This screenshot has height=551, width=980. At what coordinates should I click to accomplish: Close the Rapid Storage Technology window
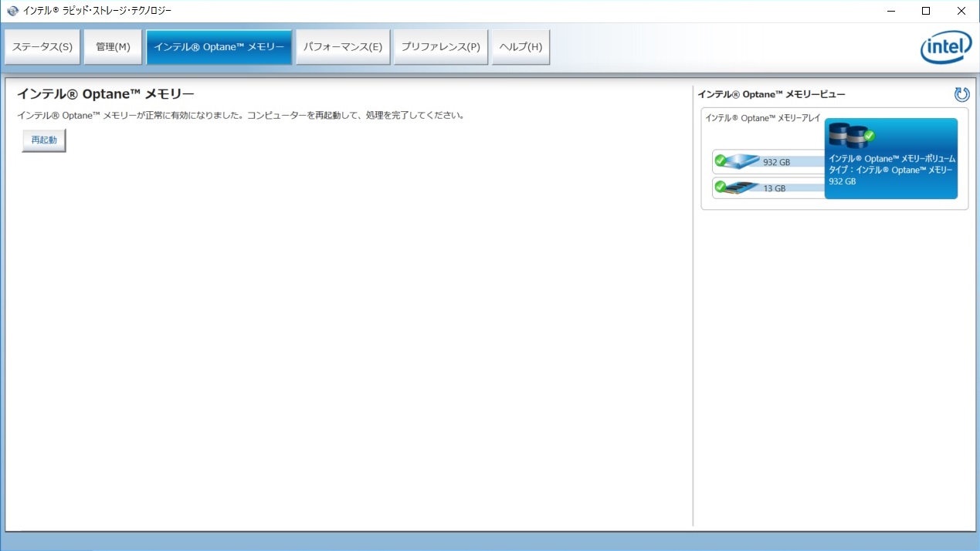[961, 11]
